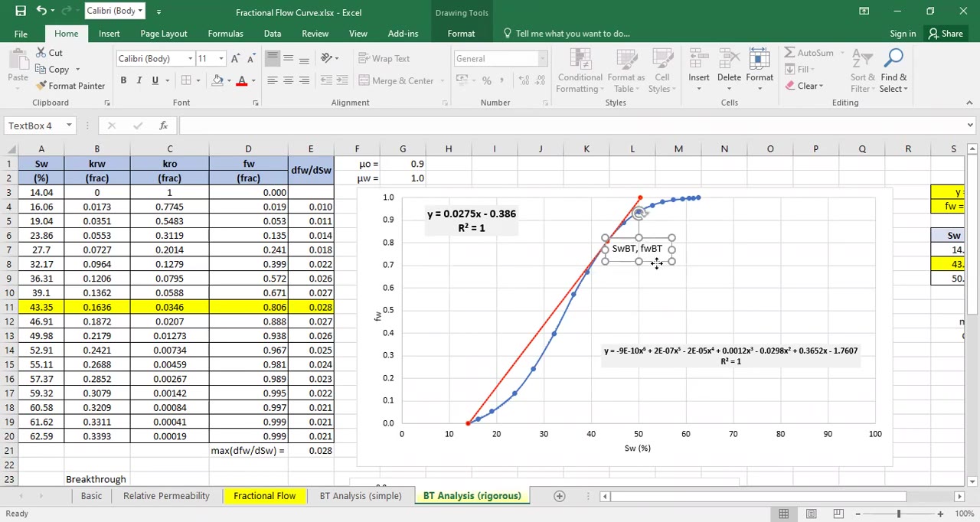Add a new worksheet
Image resolution: width=980 pixels, height=522 pixels.
(559, 496)
